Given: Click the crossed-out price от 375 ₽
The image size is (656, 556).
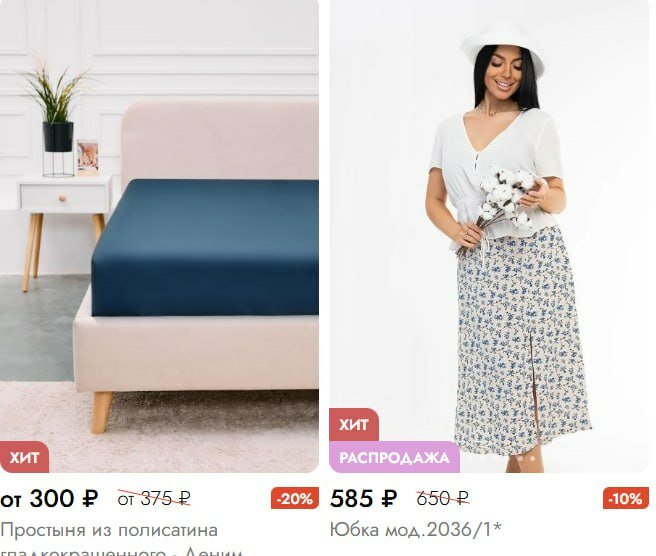Looking at the screenshot, I should point(154,498).
